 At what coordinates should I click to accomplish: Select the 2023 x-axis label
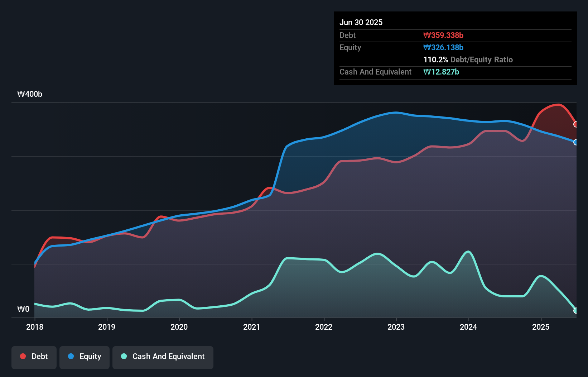point(396,327)
